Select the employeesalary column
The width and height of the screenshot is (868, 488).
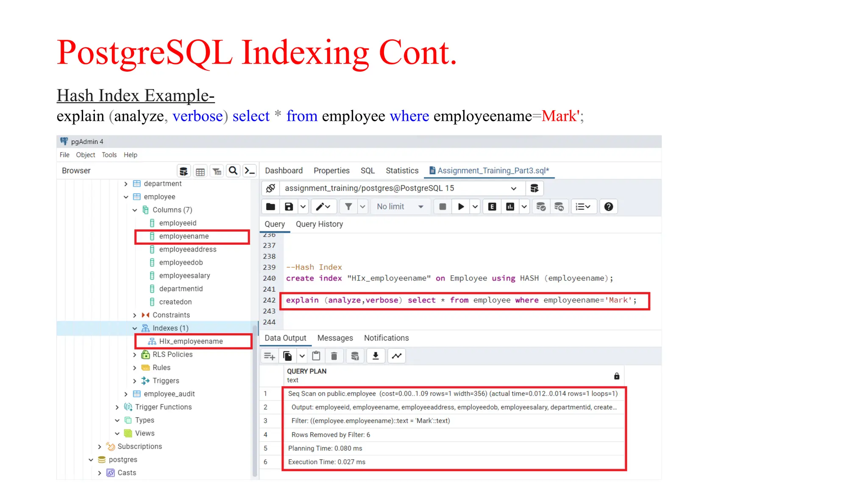coord(184,276)
